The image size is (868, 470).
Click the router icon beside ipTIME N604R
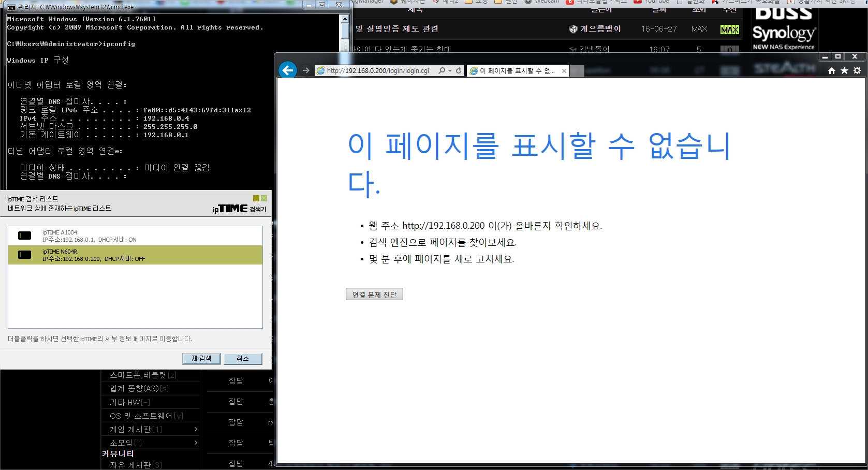[25, 255]
